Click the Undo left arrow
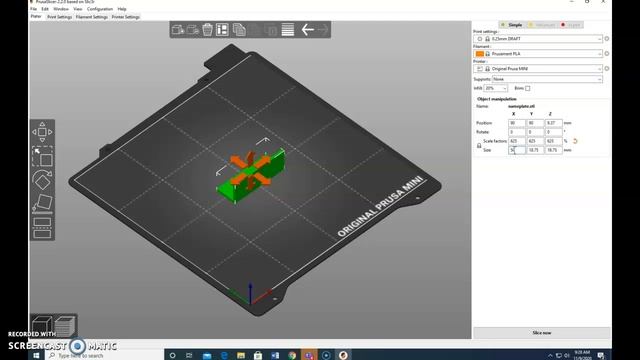Image resolution: width=640 pixels, height=360 pixels. 307,30
